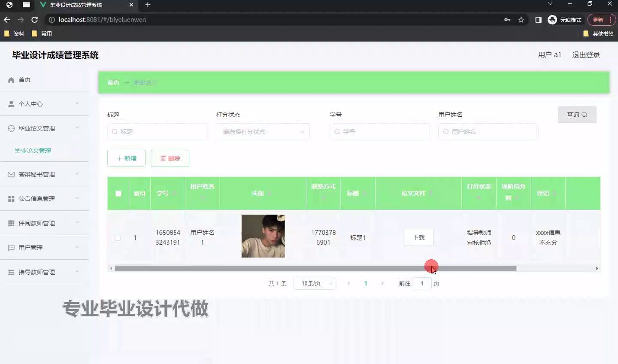Click the browser address bar URL
This screenshot has height=364, width=618.
pos(102,20)
